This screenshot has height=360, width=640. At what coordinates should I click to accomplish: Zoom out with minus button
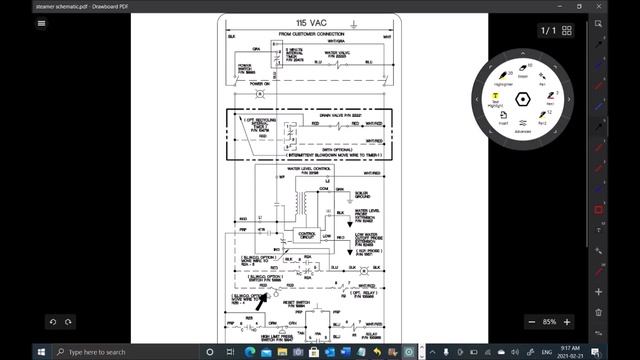531,322
